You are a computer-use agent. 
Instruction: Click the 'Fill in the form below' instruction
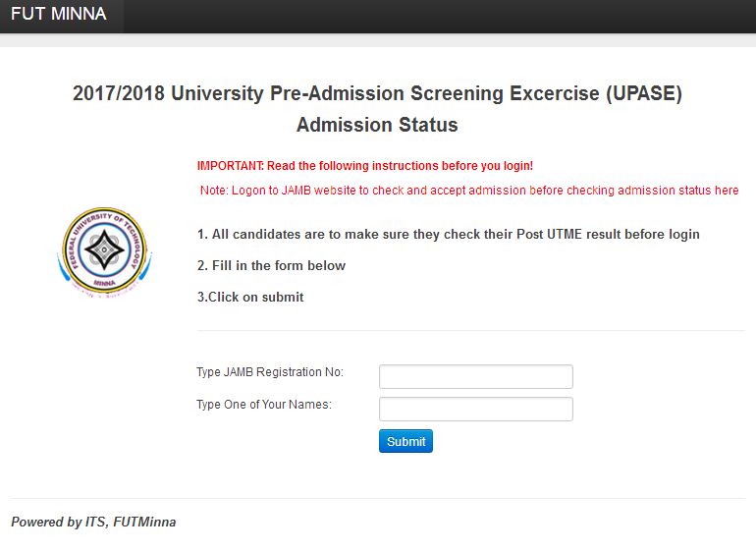(x=271, y=266)
